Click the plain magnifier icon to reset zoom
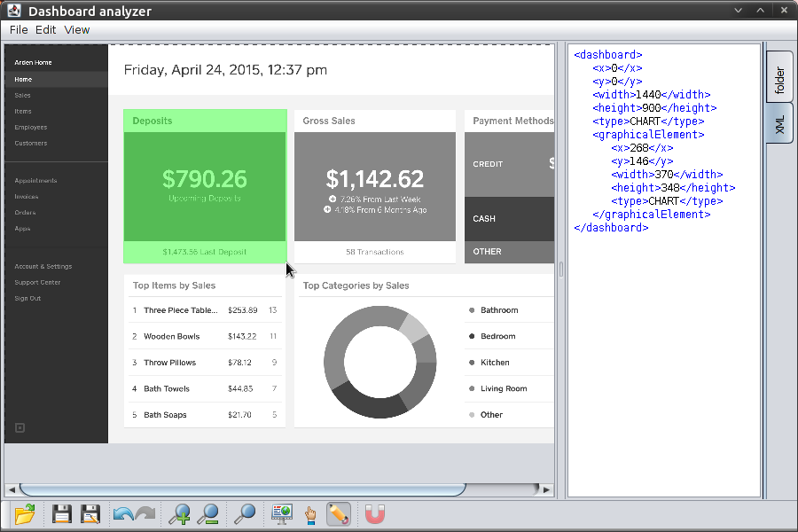Viewport: 798px width, 532px height. pyautogui.click(x=245, y=513)
